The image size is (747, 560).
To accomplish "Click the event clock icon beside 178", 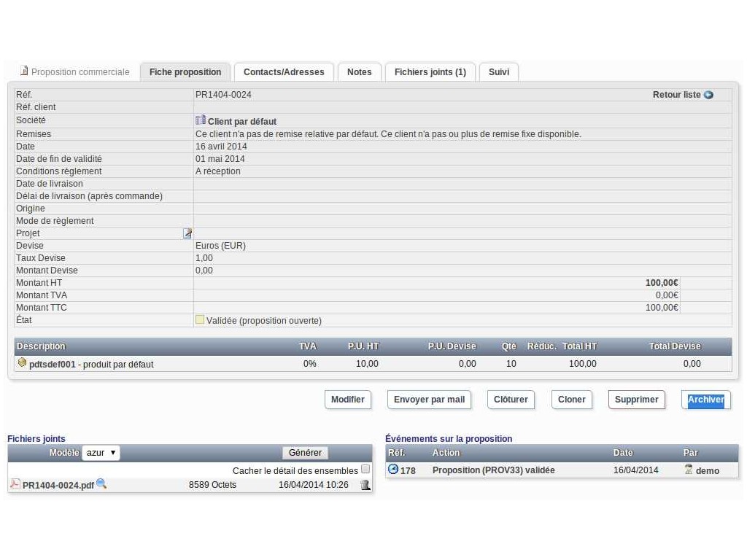I will [x=392, y=469].
